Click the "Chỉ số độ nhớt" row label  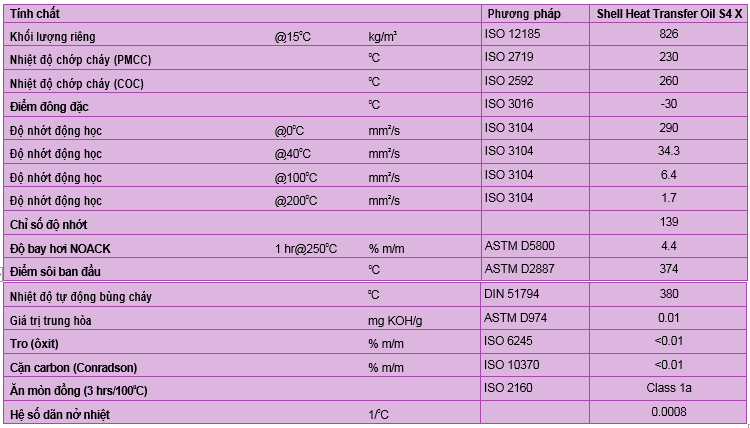(55, 225)
